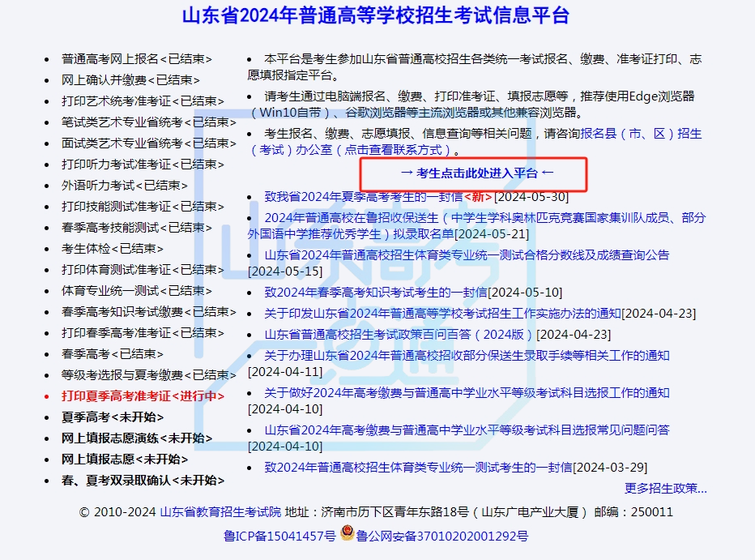
Task: Select 打印听力考试准考证<已结束>
Action: (x=143, y=165)
